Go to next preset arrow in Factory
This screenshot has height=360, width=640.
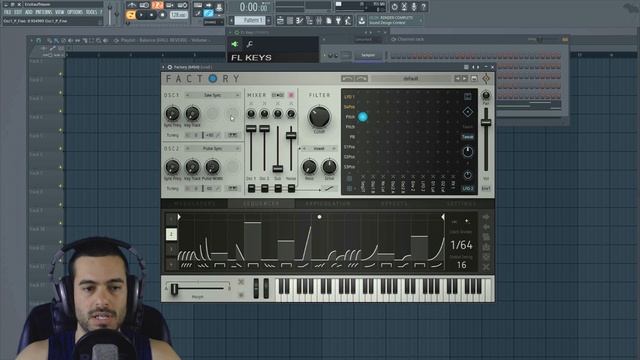[x=465, y=78]
